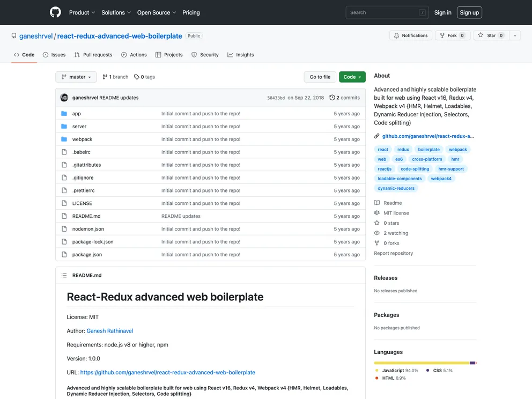Click the tag icon beside 0 tags
The width and height of the screenshot is (532, 399).
coord(137,77)
